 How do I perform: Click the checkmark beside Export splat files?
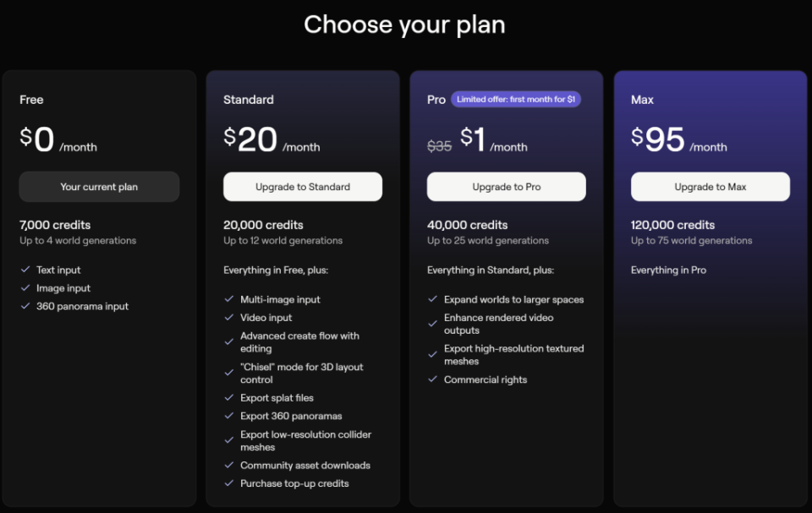click(228, 398)
